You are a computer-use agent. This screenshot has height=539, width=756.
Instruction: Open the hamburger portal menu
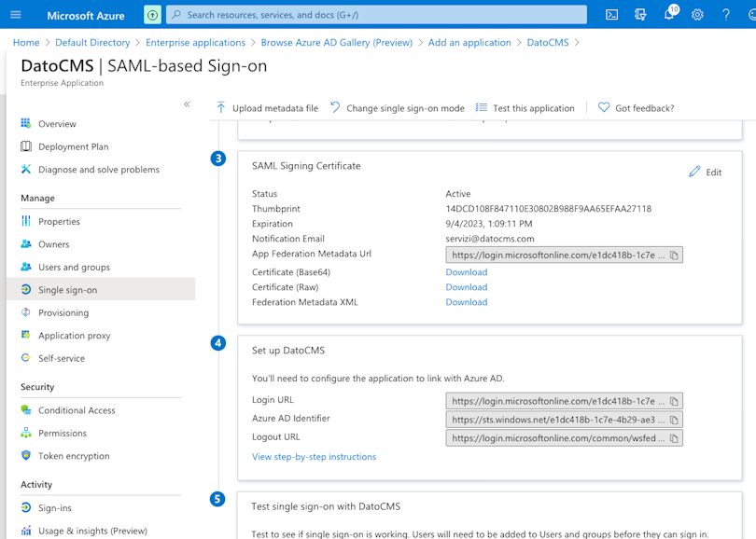[16, 14]
